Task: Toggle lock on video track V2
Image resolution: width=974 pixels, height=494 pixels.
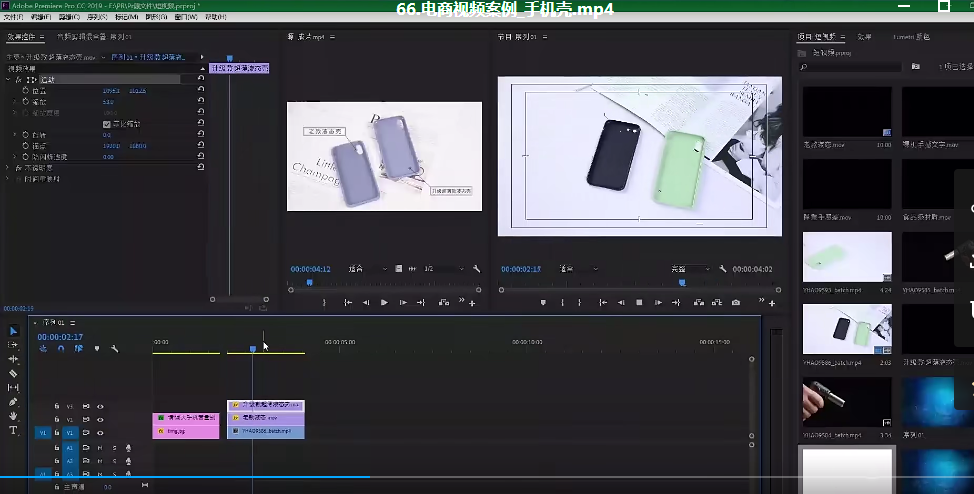Action: [57, 420]
